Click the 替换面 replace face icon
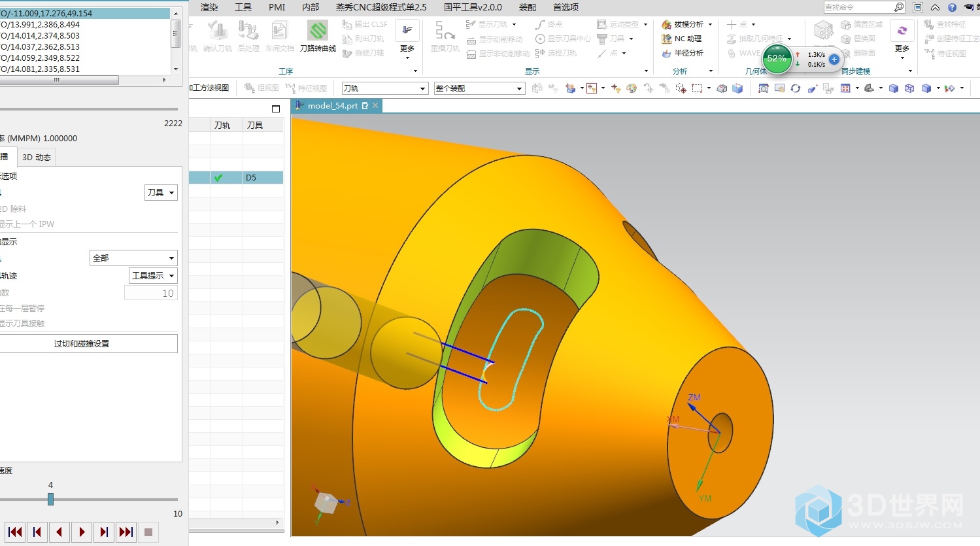The image size is (980, 546). (x=846, y=39)
